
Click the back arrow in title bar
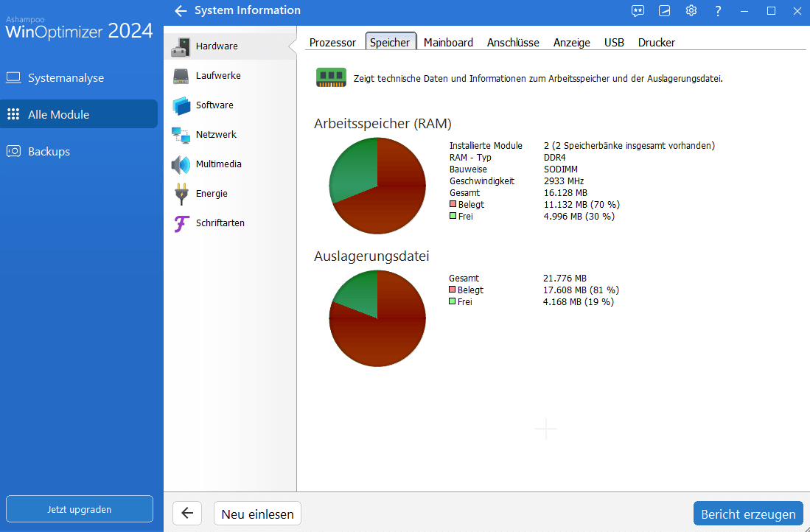coord(181,11)
